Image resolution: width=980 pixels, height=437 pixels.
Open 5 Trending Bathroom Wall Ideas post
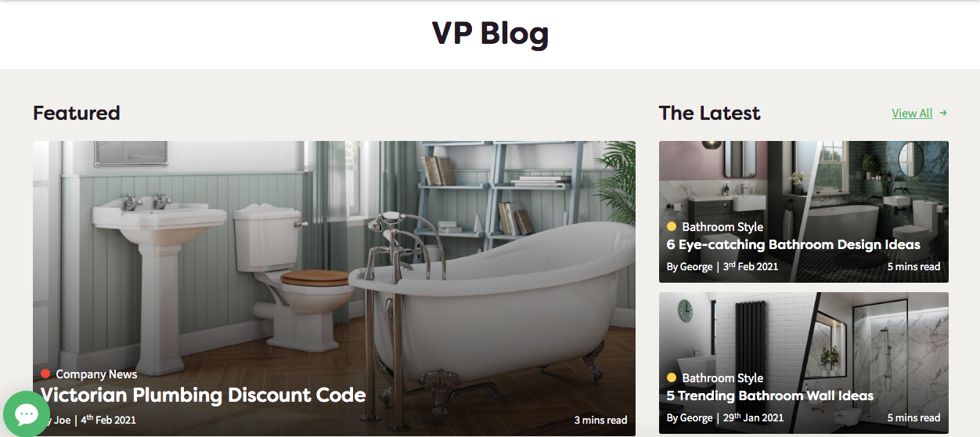click(770, 395)
